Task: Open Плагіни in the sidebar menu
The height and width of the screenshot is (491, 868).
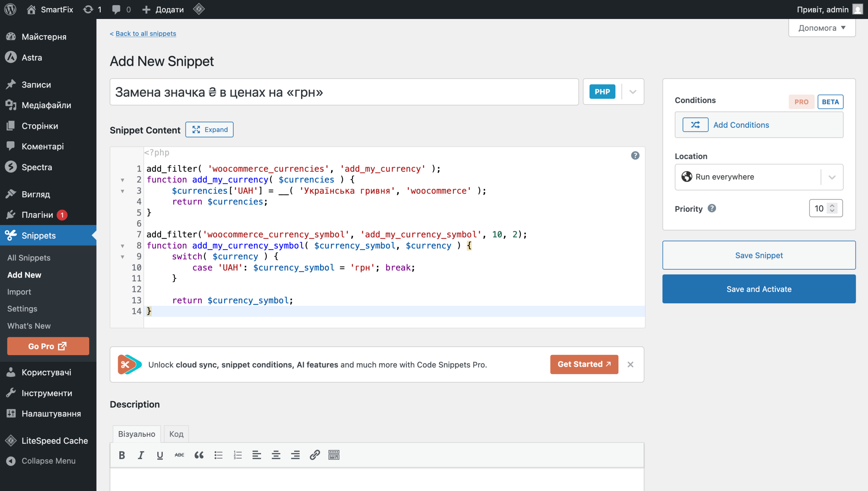Action: [37, 214]
